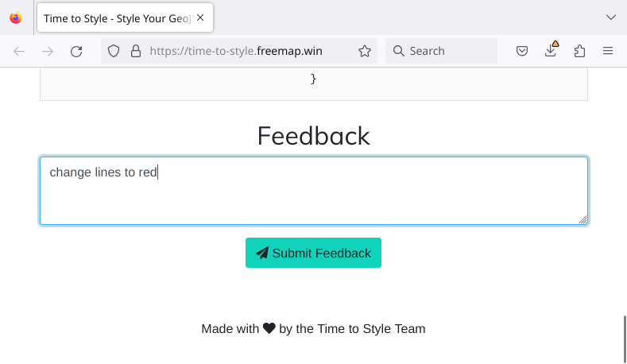
Task: Click the search magnifier icon
Action: click(x=398, y=51)
